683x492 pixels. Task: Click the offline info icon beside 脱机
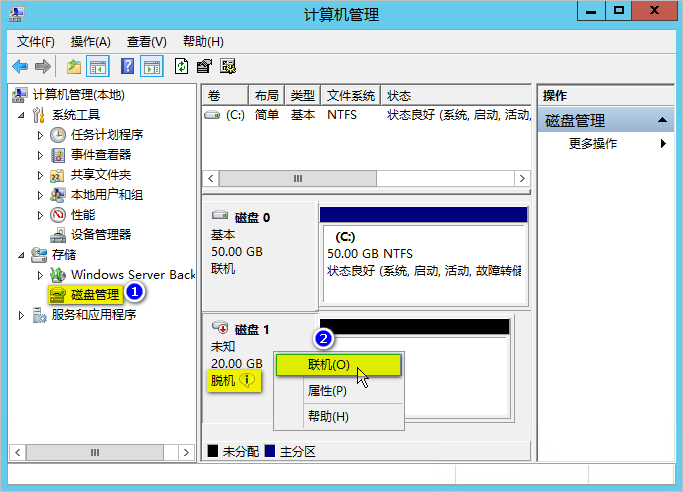pyautogui.click(x=247, y=380)
